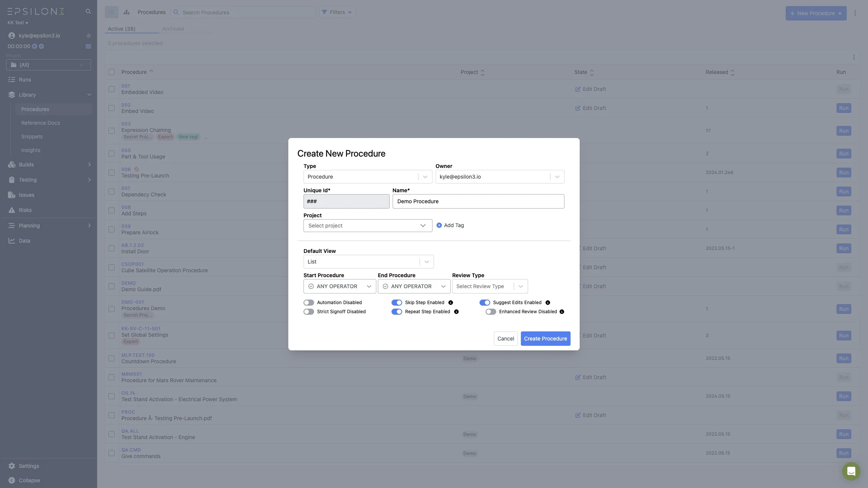
Task: Open procedure link MLP.TEST.100
Action: click(138, 355)
